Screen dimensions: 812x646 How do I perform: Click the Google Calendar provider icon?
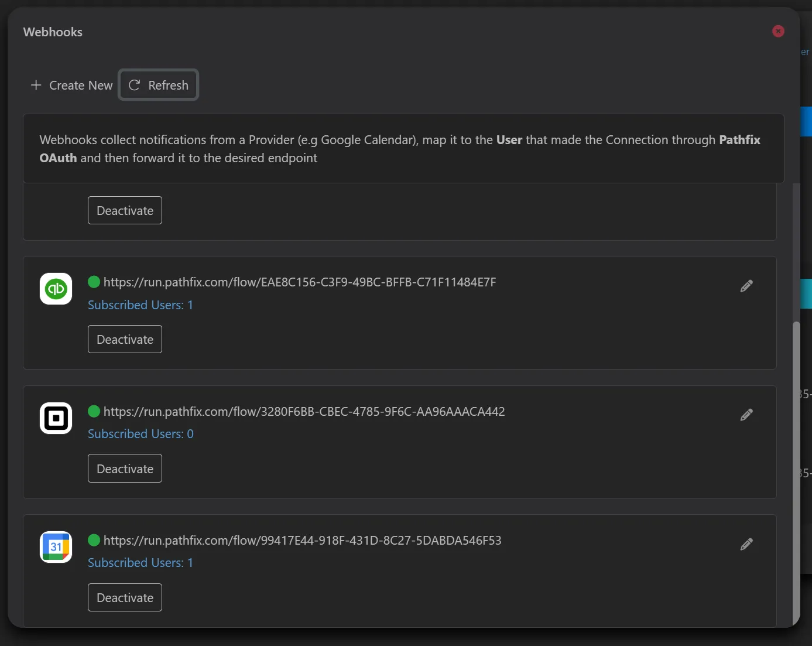[56, 547]
